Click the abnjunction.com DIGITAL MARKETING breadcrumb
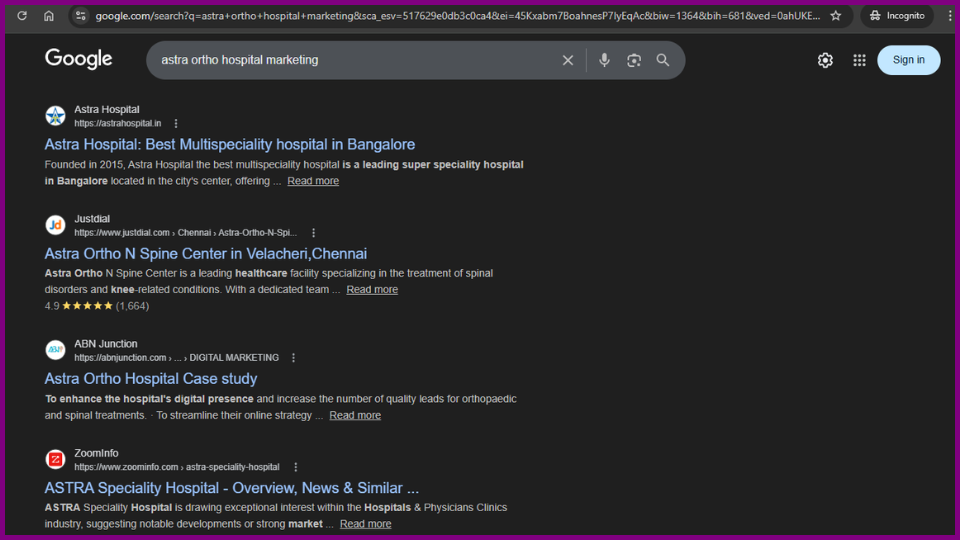Image resolution: width=960 pixels, height=540 pixels. point(176,358)
